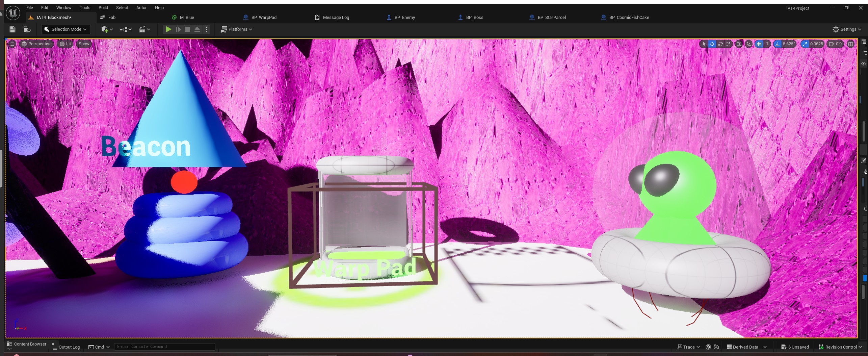
Task: Change the rotation snap value 5.625°
Action: (x=789, y=44)
